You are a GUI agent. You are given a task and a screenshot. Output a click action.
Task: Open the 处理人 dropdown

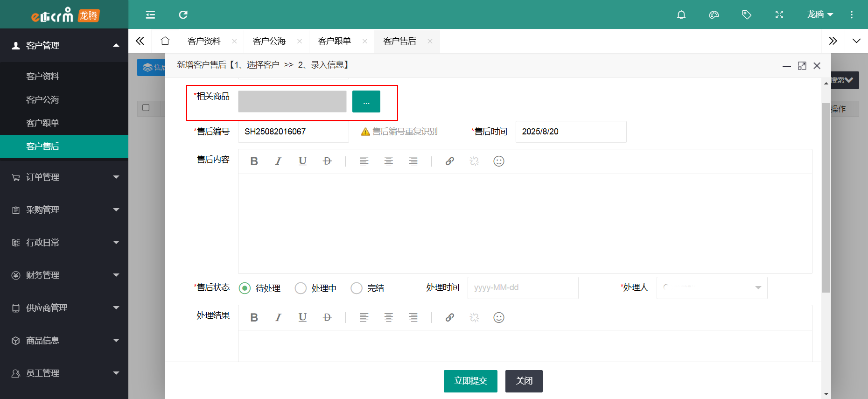tap(711, 288)
